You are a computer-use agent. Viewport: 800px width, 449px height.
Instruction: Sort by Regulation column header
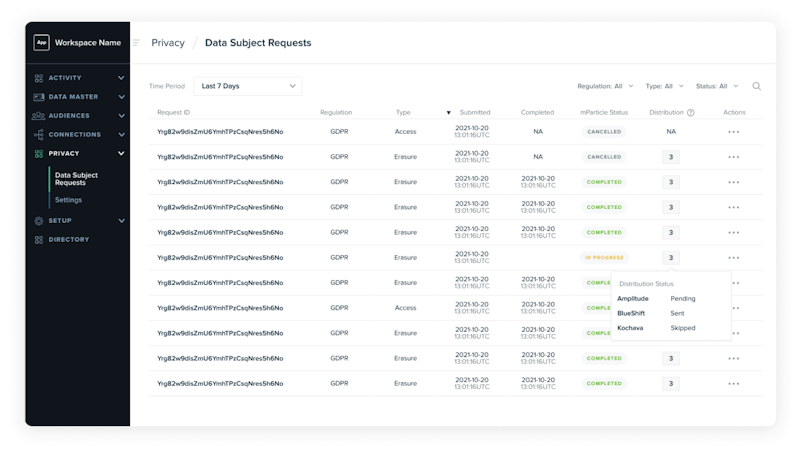tap(336, 113)
